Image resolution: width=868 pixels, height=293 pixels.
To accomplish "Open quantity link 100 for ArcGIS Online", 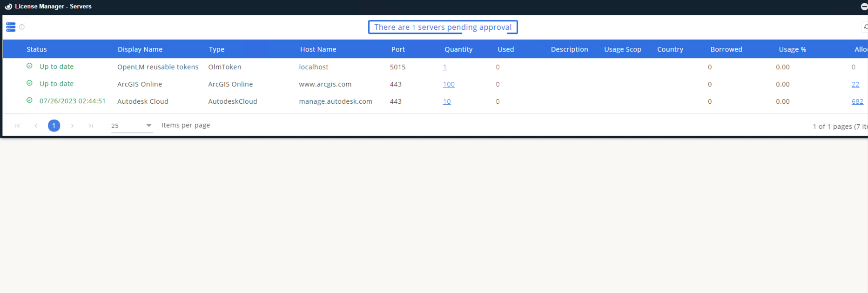I will pyautogui.click(x=449, y=84).
